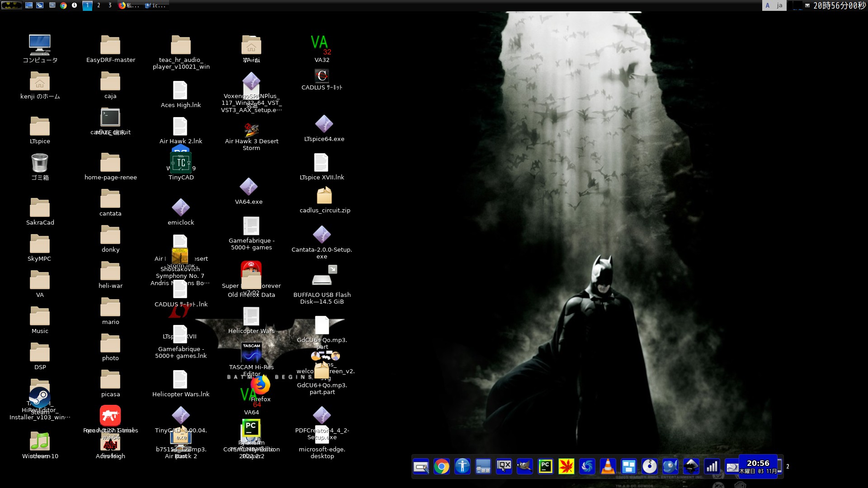Image resolution: width=868 pixels, height=488 pixels.
Task: Start VLC media player from the dock
Action: 607,466
